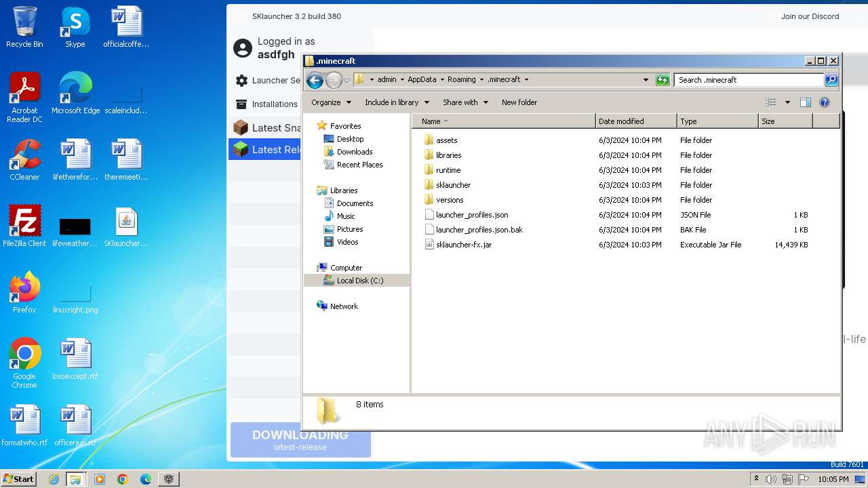
Task: Show the preview pane icon
Action: coord(806,102)
